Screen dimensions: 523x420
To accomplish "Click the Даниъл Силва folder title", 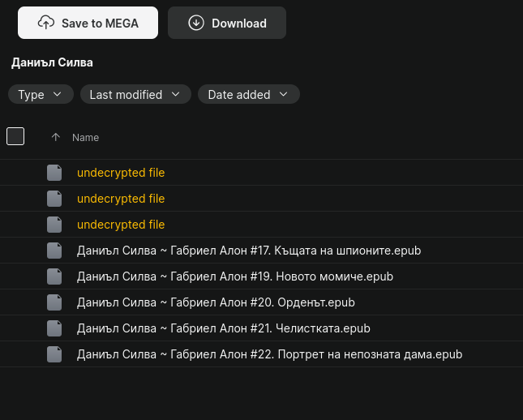I will point(52,62).
